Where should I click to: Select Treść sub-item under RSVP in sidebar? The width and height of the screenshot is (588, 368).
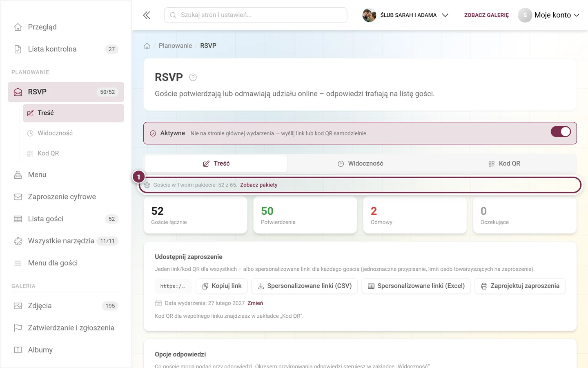click(73, 113)
